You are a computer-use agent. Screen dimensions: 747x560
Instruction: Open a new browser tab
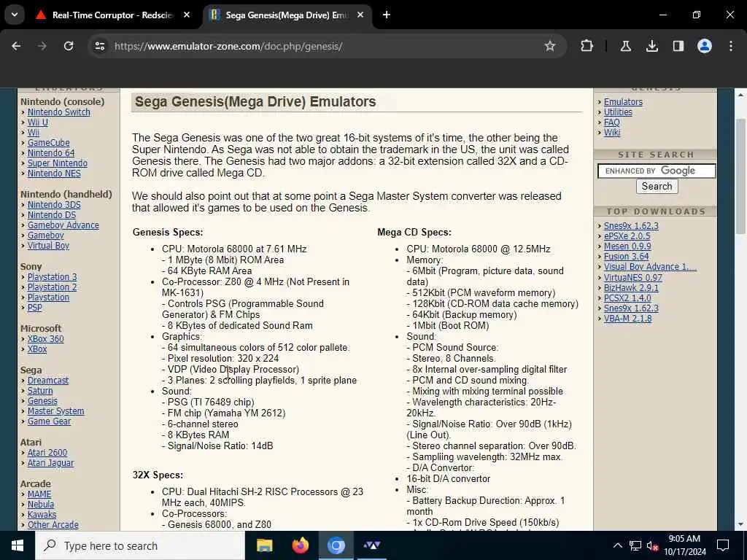coord(387,15)
